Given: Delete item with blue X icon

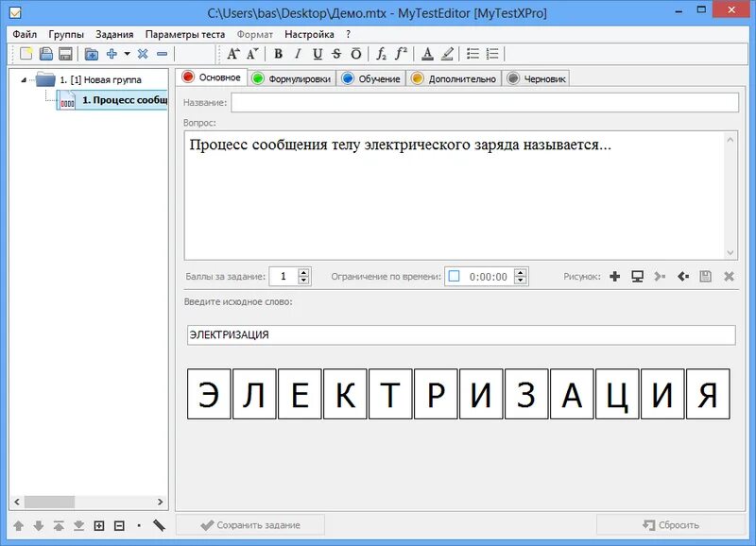Looking at the screenshot, I should [143, 54].
